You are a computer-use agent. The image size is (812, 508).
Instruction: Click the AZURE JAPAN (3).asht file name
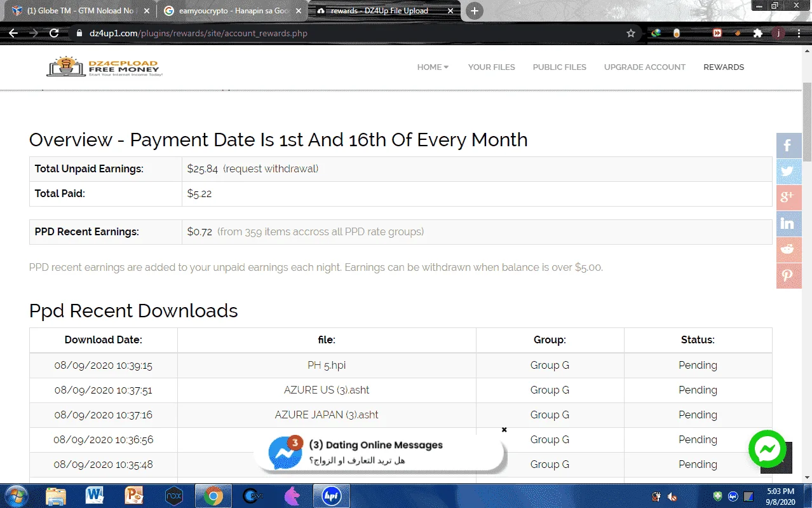tap(327, 415)
